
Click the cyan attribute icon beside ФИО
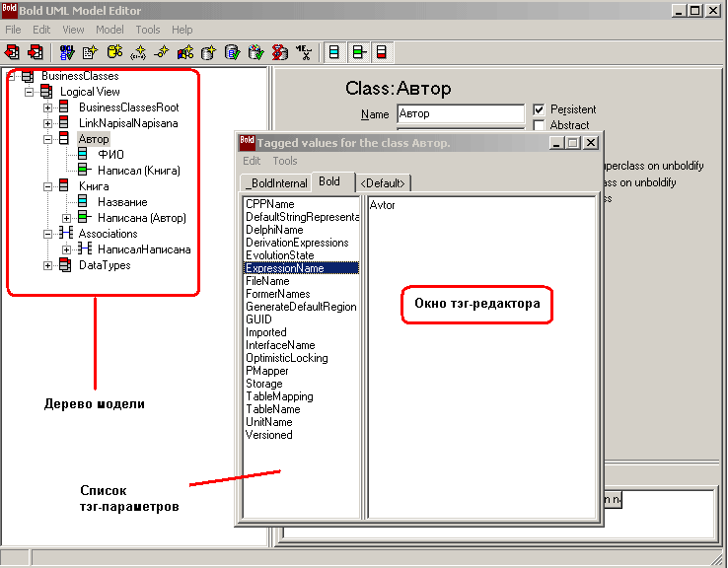tap(83, 154)
